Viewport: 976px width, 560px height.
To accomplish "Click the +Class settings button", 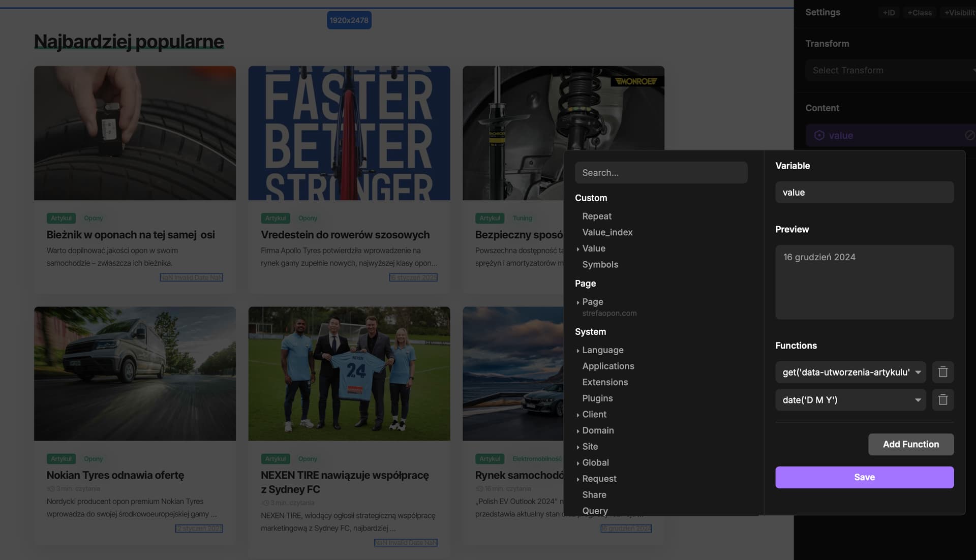I will click(920, 13).
